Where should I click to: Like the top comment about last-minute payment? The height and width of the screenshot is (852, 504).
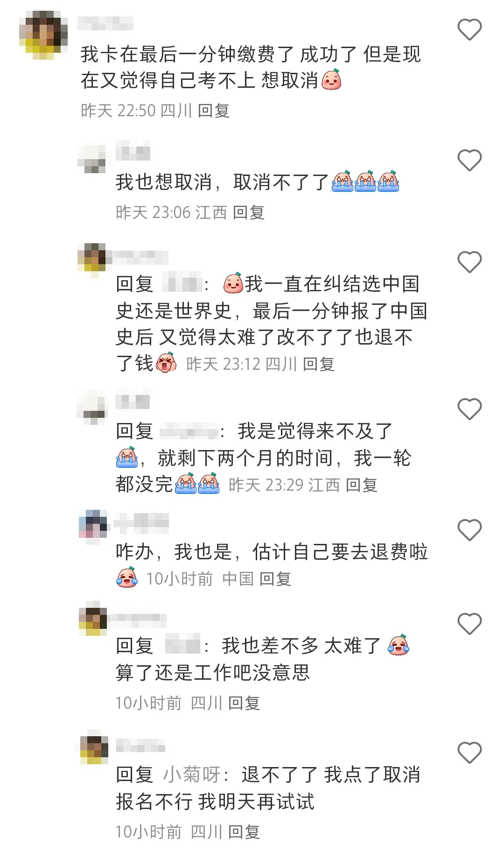(x=469, y=30)
